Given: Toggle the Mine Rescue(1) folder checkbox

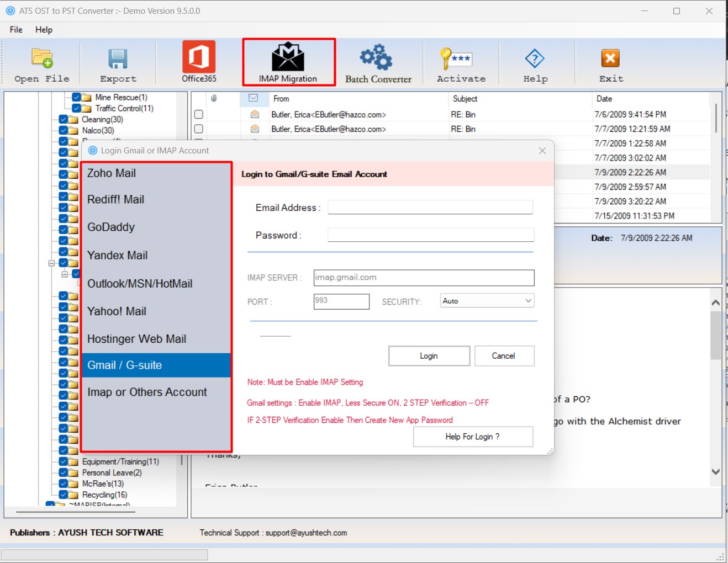Looking at the screenshot, I should click(76, 97).
